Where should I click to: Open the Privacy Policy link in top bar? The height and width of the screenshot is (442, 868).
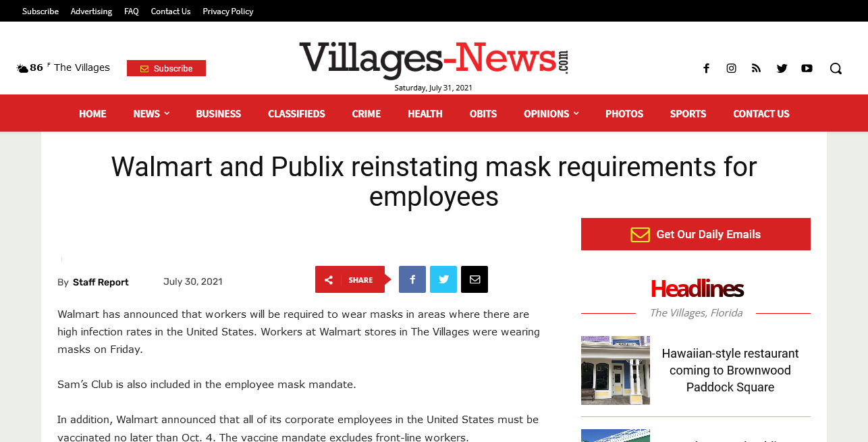pos(228,11)
